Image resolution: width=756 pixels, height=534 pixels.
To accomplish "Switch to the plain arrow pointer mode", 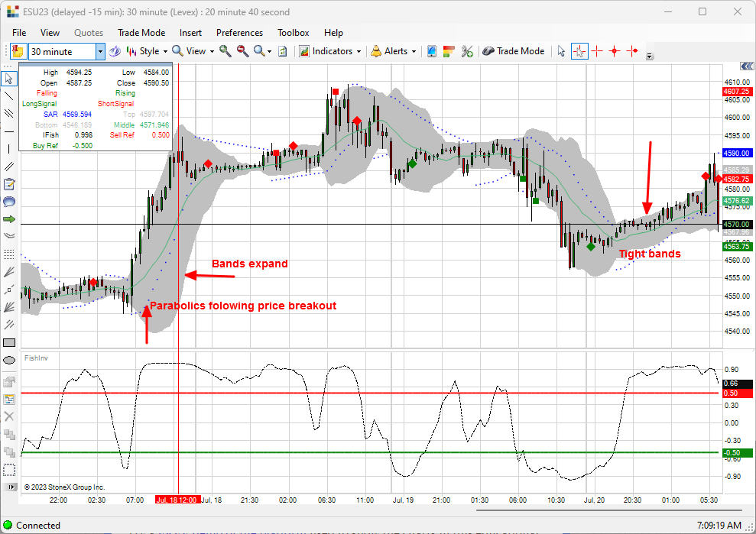I will 561,51.
